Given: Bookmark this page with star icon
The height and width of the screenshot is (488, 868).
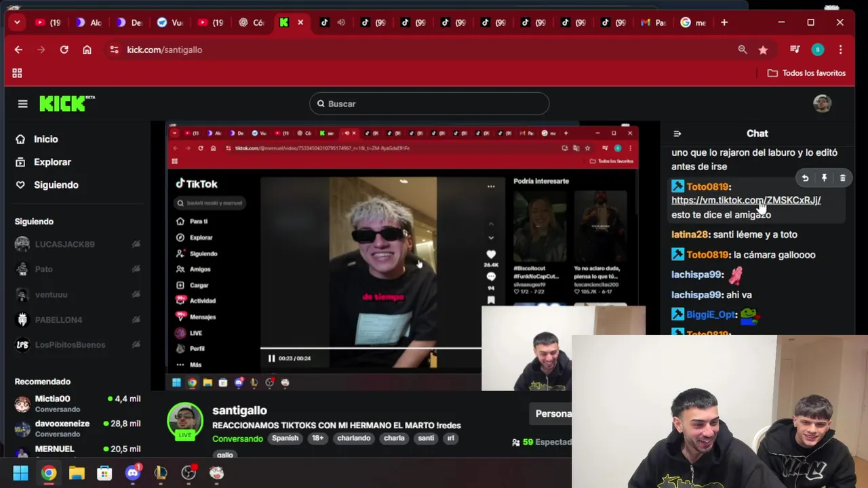Looking at the screenshot, I should pyautogui.click(x=763, y=49).
